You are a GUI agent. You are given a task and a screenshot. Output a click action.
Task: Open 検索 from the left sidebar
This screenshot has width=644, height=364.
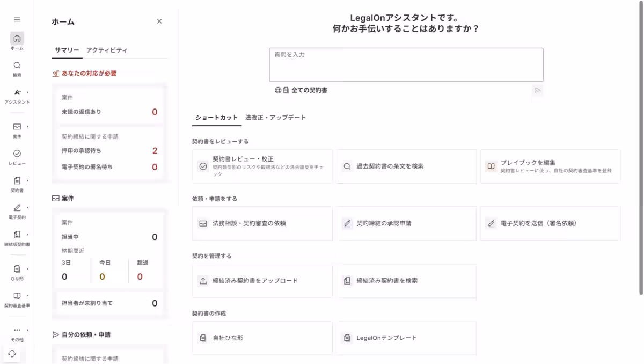[x=17, y=65]
